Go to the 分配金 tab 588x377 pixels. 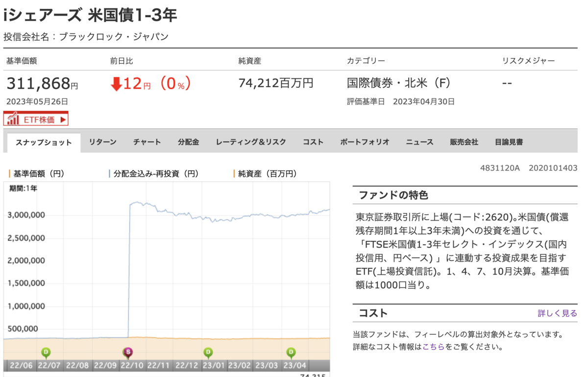click(x=189, y=142)
